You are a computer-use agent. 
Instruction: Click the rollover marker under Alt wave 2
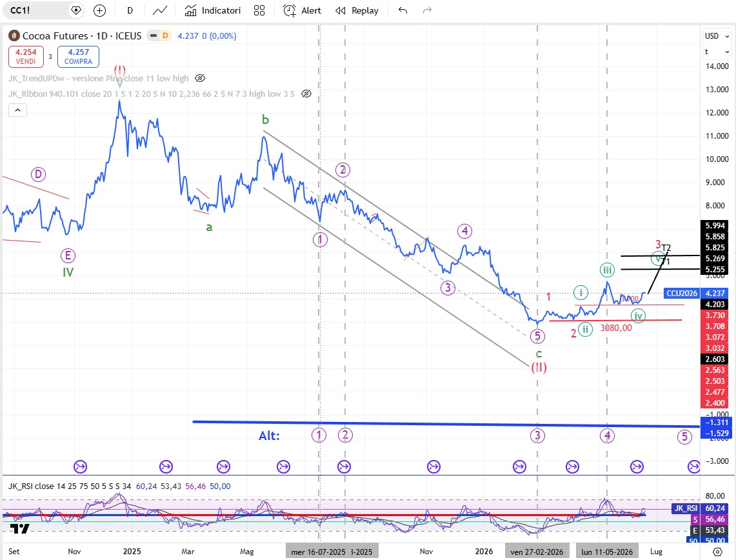pos(344,466)
